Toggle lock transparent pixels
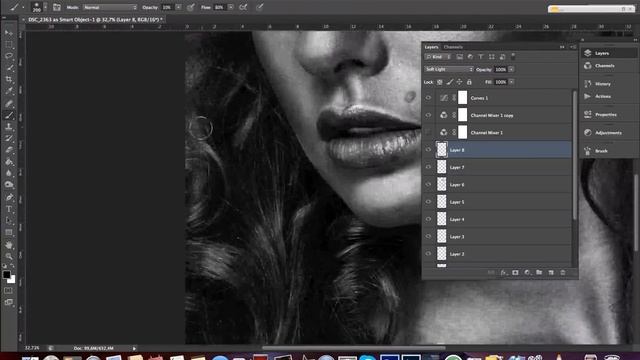This screenshot has width=640, height=360. tap(440, 82)
